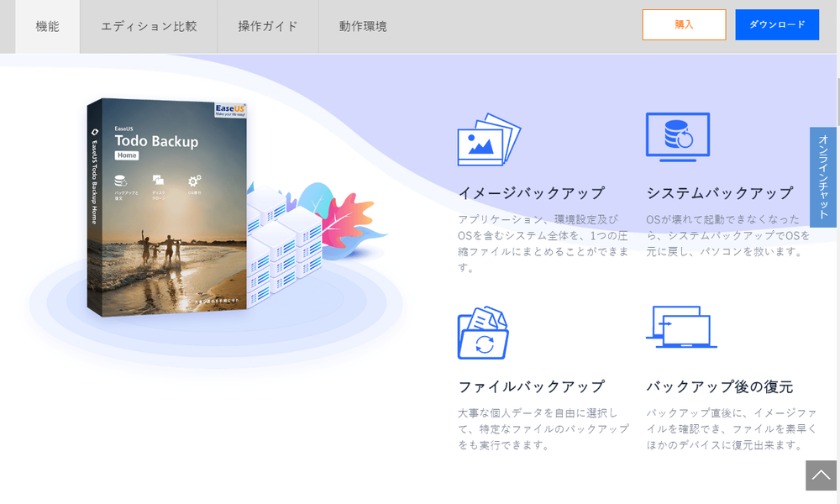Click the disk clone icon on box
The height and width of the screenshot is (504, 840).
point(158,180)
